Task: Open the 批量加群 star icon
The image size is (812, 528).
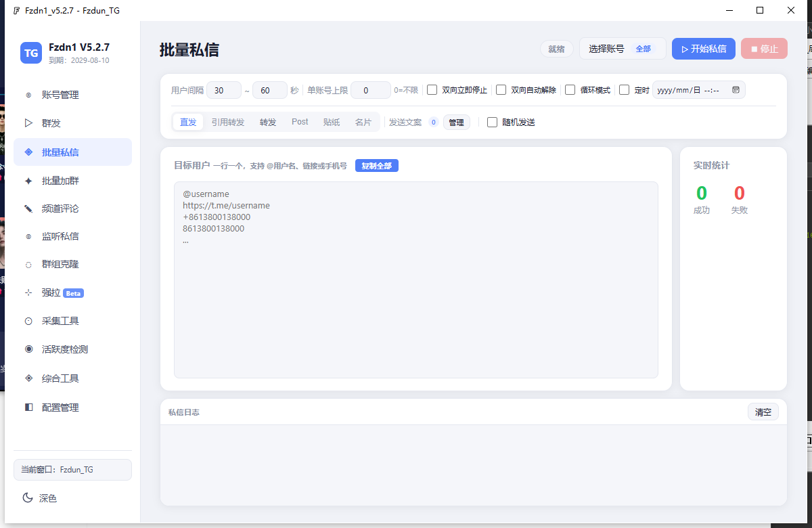Action: [x=28, y=181]
